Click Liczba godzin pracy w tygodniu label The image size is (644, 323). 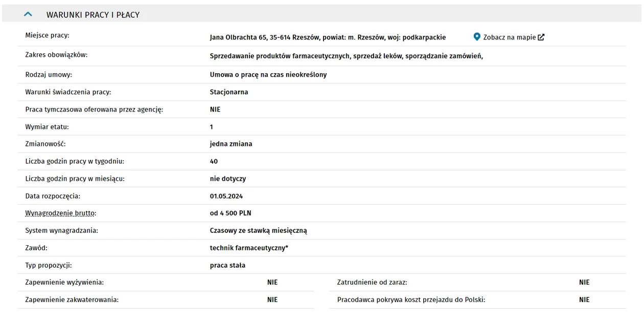75,161
